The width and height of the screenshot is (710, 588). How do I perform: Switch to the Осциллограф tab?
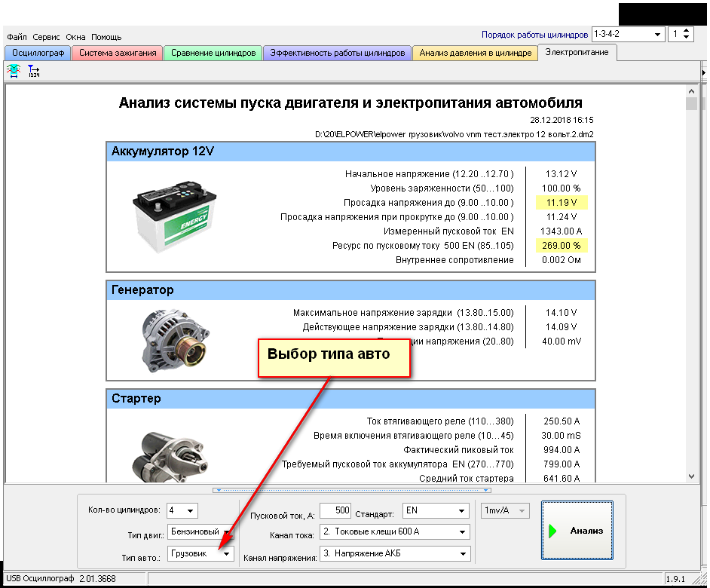point(38,53)
